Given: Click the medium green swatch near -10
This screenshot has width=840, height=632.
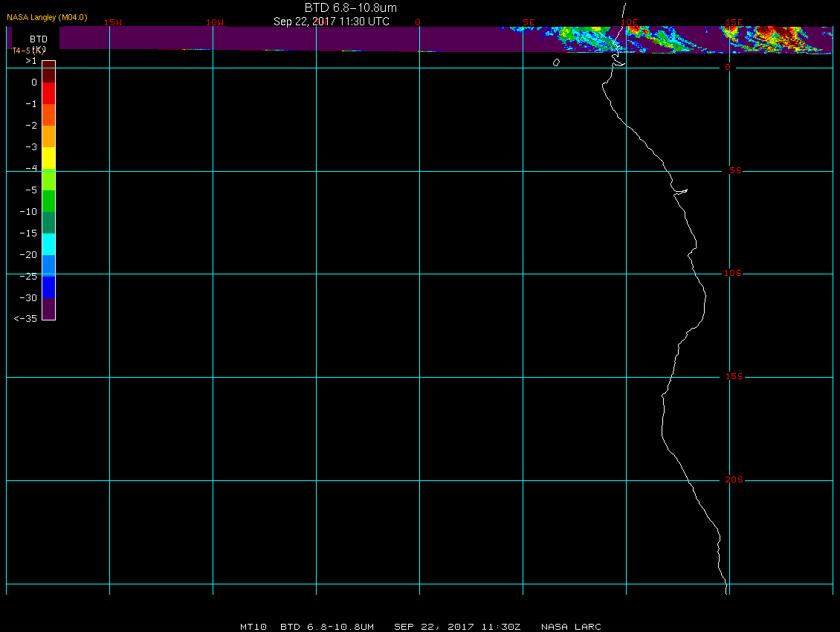Looking at the screenshot, I should point(49,201).
